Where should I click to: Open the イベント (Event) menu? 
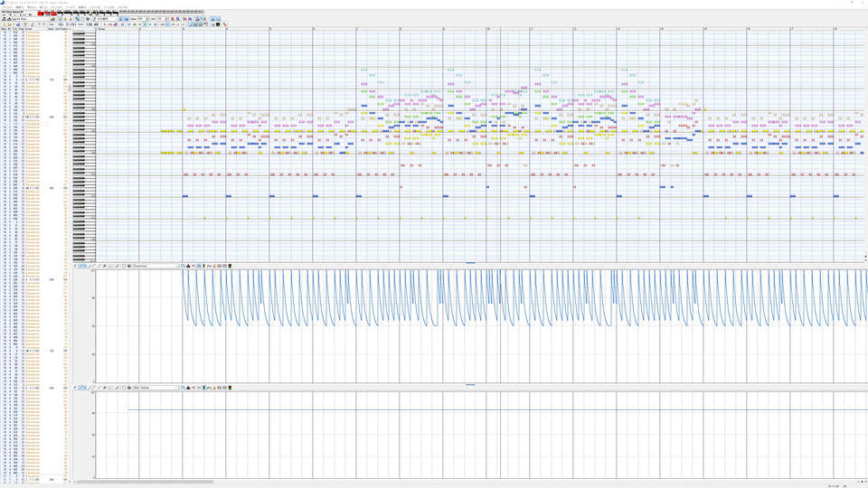click(x=56, y=7)
